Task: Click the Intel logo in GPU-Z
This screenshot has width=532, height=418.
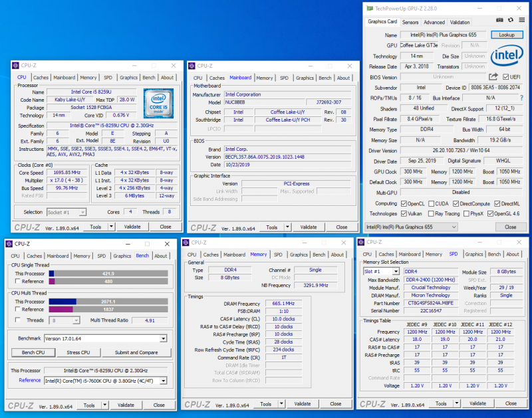Action: tap(507, 56)
